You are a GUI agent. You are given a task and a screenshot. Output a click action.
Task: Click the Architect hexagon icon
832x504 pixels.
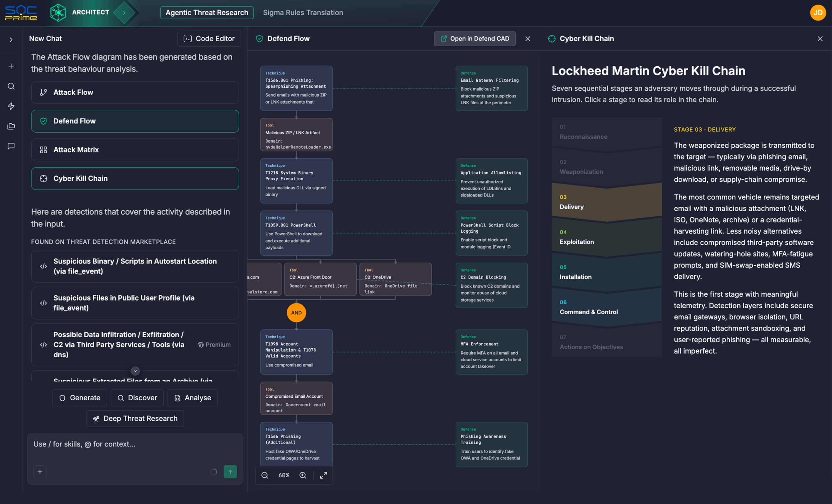click(x=58, y=13)
